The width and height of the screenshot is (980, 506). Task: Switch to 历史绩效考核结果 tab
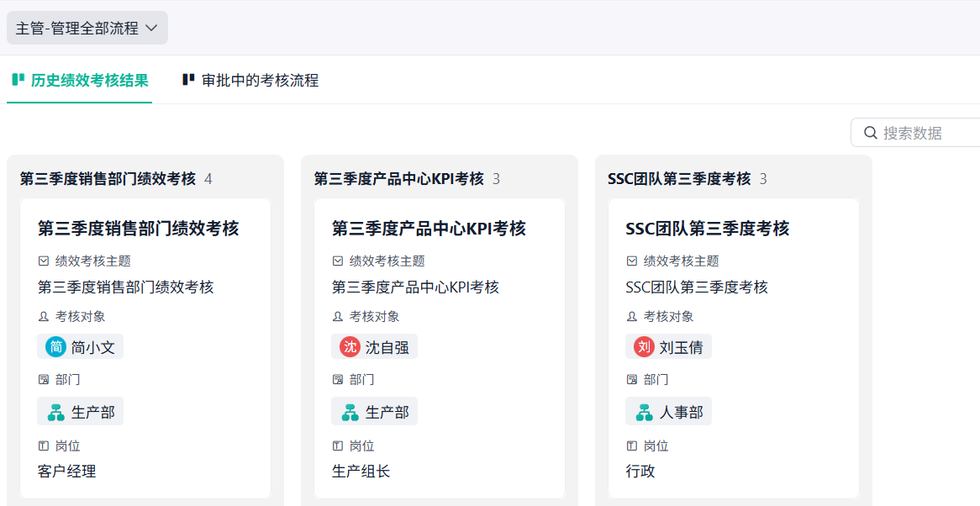[x=89, y=81]
